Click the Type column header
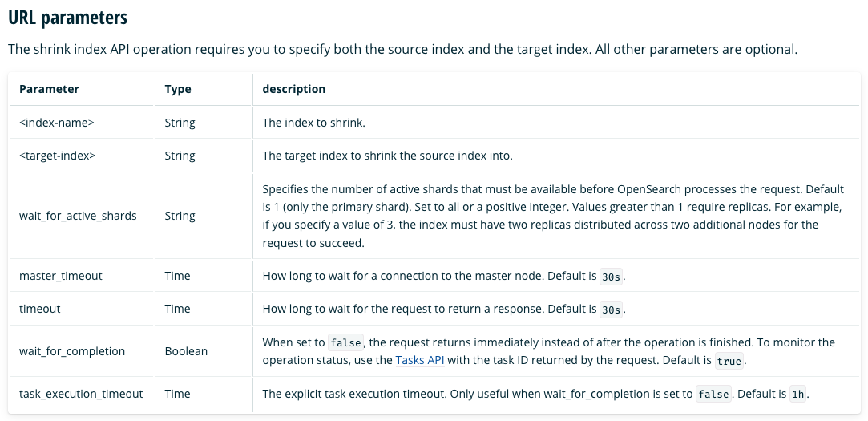Image resolution: width=868 pixels, height=421 pixels. pos(178,89)
